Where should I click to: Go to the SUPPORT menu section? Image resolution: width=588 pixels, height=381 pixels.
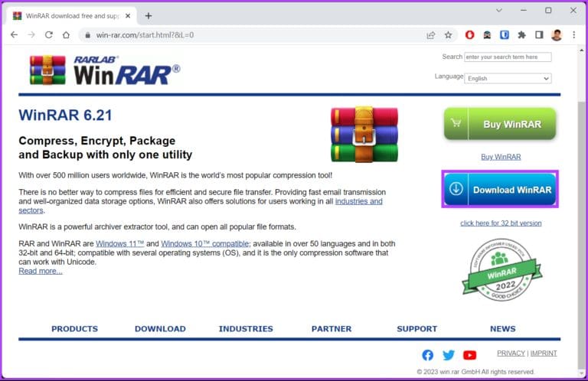[416, 329]
